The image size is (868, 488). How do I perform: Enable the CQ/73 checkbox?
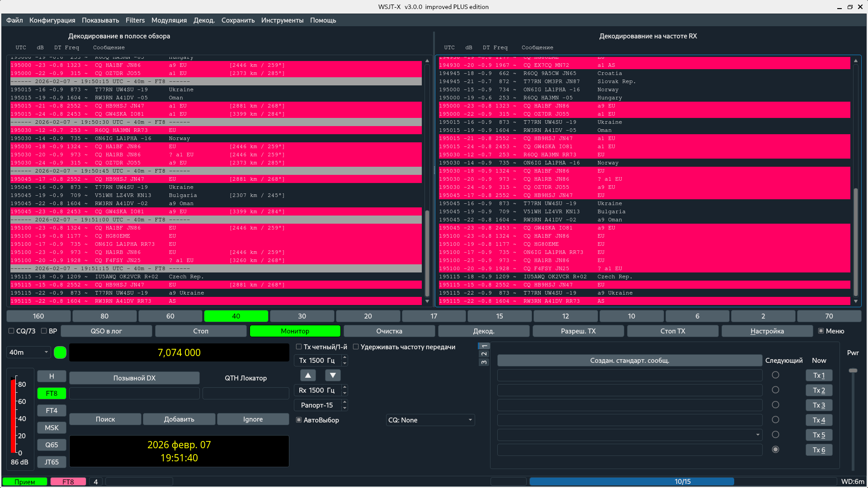click(11, 331)
